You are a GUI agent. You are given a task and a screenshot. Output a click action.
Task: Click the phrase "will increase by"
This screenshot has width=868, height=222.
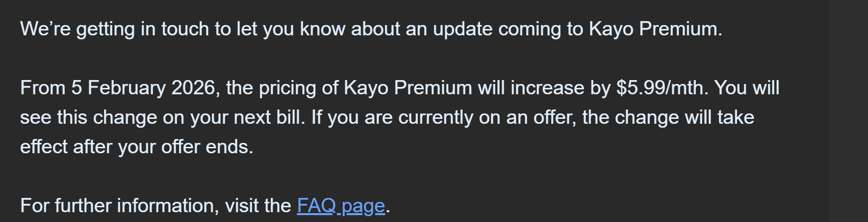coord(544,88)
